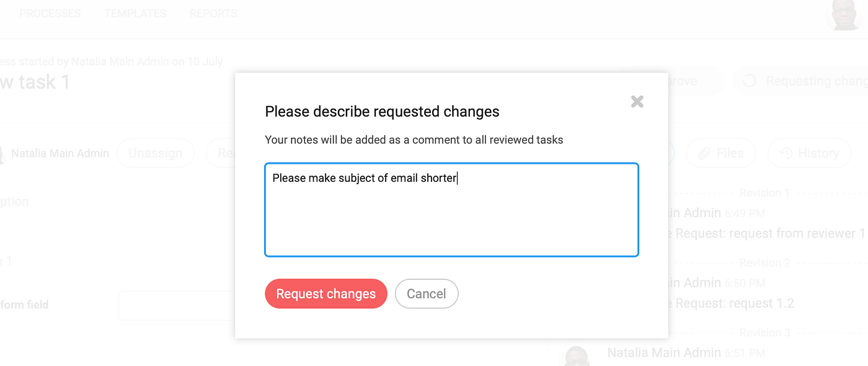Open the PROCESSES navigation item
868x366 pixels.
point(50,13)
